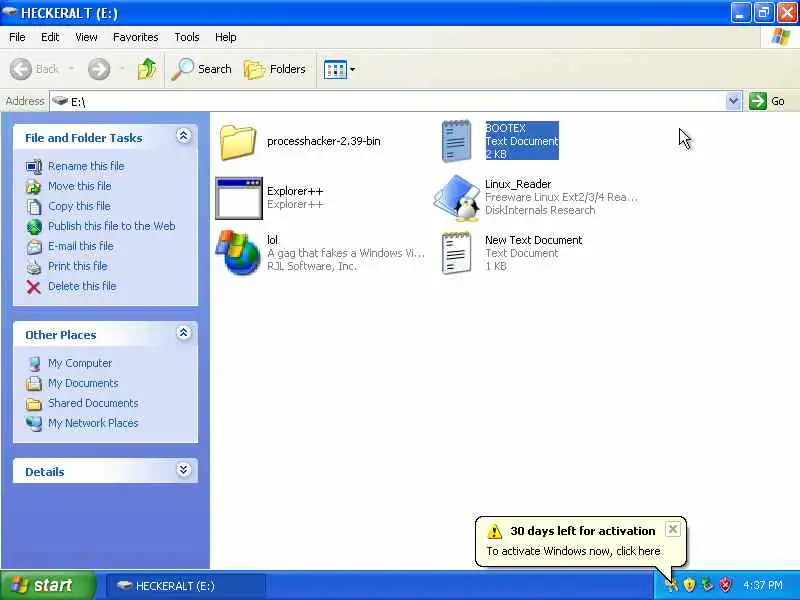Close the activation balloon notification
This screenshot has height=600, width=800.
coord(672,530)
